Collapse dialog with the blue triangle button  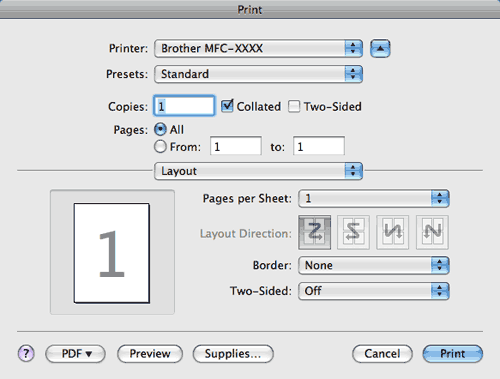pyautogui.click(x=380, y=49)
